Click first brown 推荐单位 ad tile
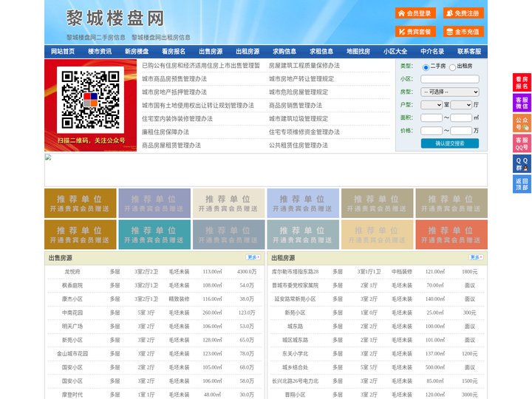The image size is (532, 399). 81,203
